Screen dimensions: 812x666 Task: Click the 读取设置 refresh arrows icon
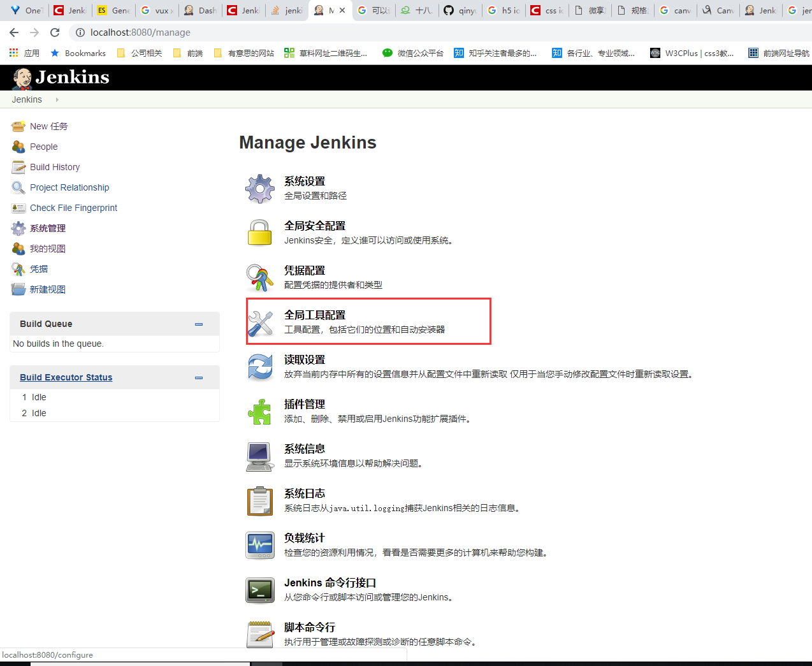tap(260, 368)
